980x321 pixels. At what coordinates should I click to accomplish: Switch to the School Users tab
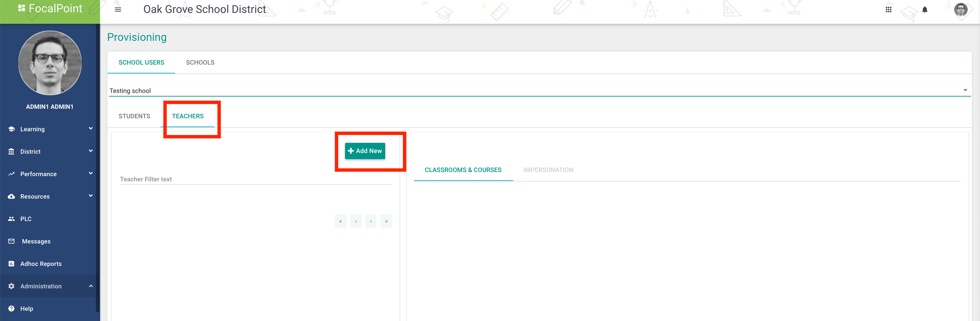click(141, 62)
